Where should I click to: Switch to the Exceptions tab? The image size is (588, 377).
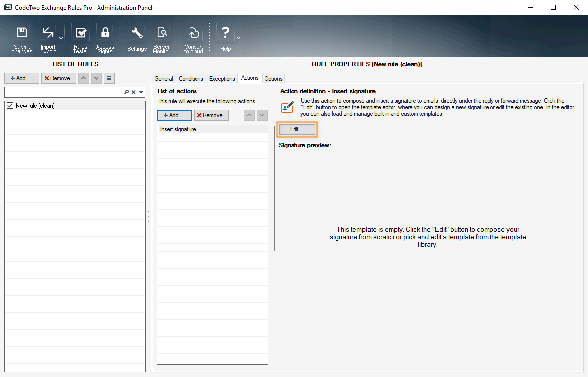pos(222,79)
